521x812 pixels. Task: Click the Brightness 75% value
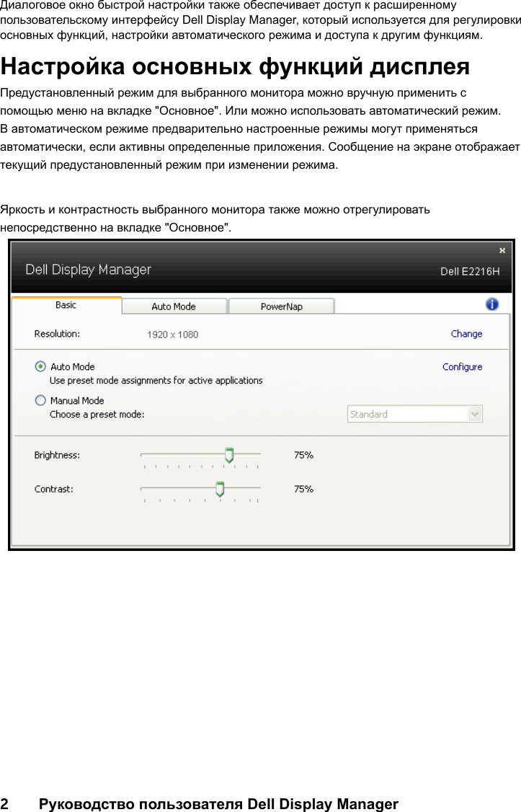click(303, 455)
